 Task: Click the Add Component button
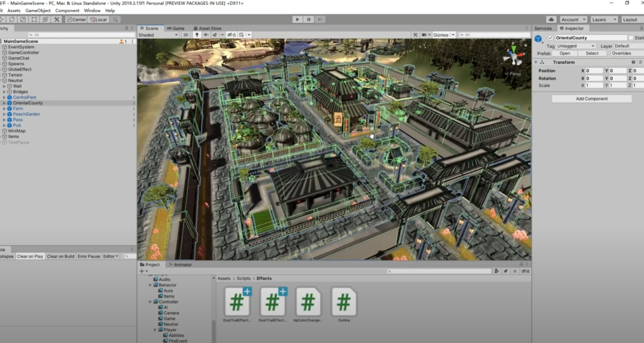point(592,99)
